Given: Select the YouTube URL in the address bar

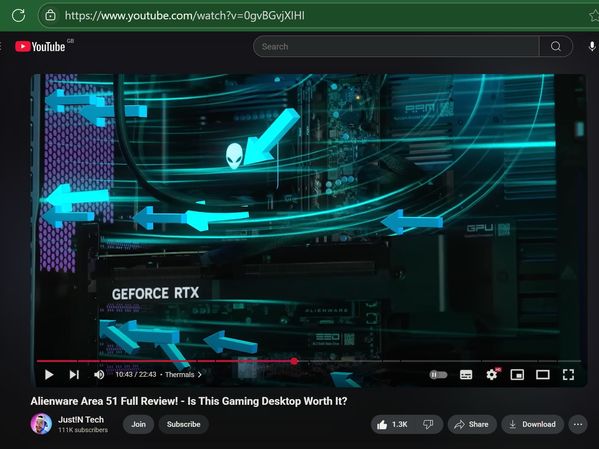Looking at the screenshot, I should pos(185,16).
